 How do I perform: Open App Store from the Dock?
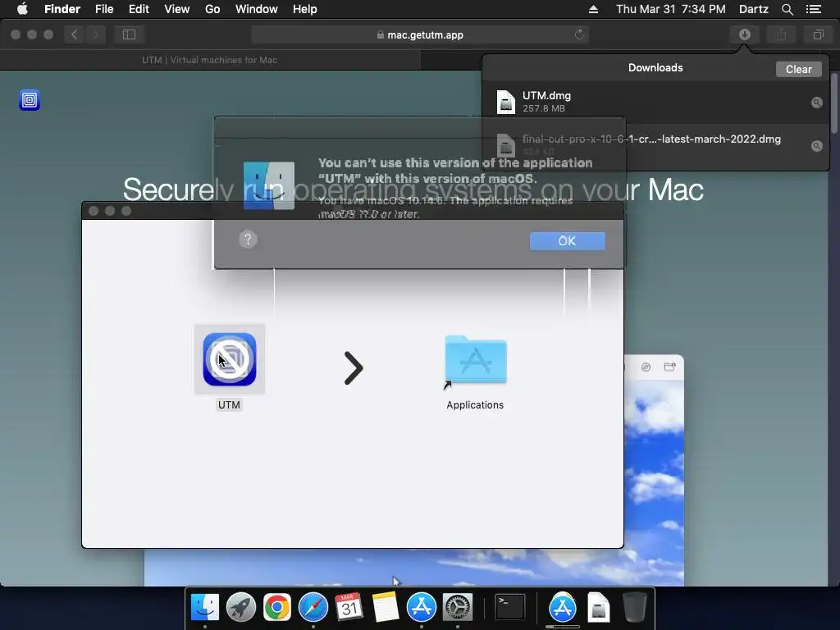422,607
